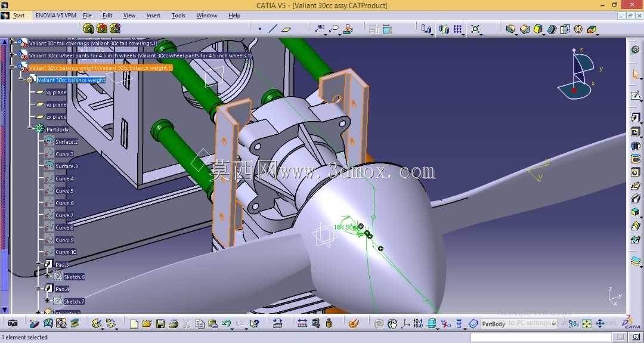Viewport: 644px width, 343px height.
Task: Collapse the PartBody tree node
Action: [x=30, y=129]
